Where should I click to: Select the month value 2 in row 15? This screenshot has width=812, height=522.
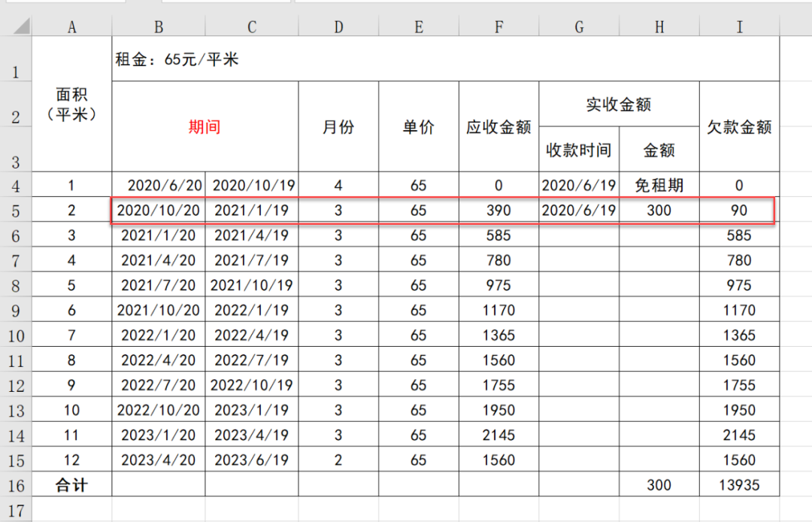pyautogui.click(x=338, y=460)
